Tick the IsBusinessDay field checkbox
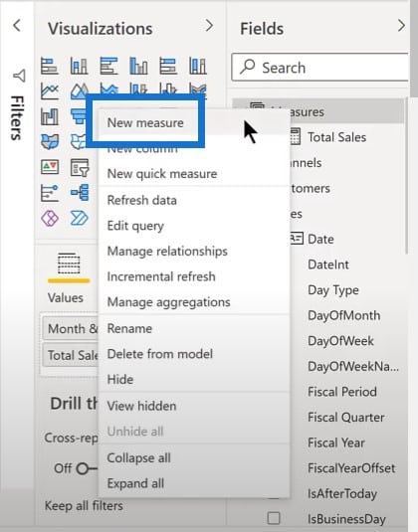This screenshot has width=418, height=532. (274, 518)
